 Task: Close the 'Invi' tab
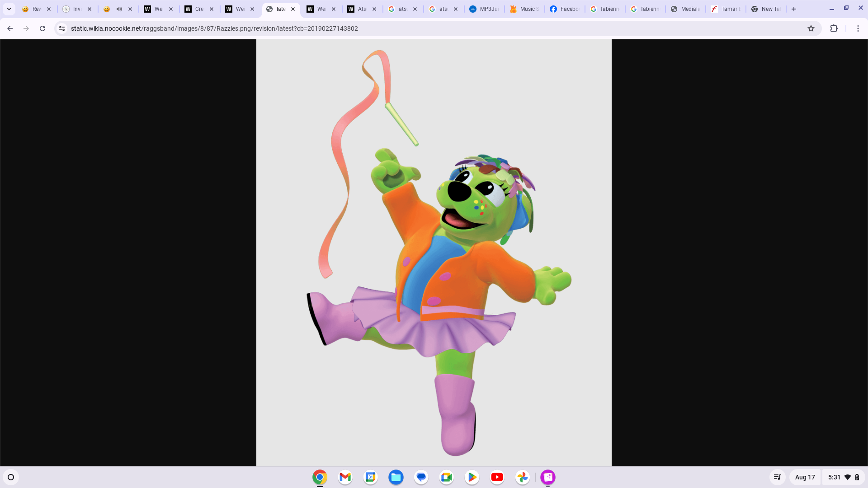tap(90, 9)
